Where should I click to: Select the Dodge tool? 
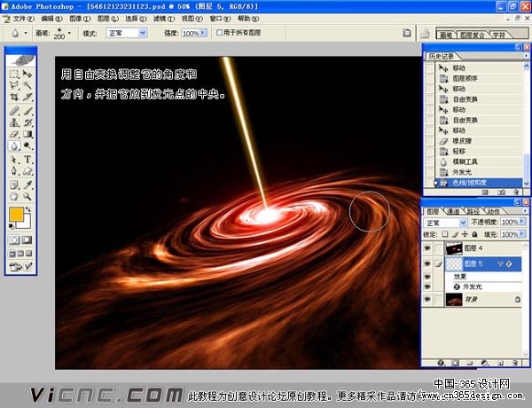coord(27,146)
